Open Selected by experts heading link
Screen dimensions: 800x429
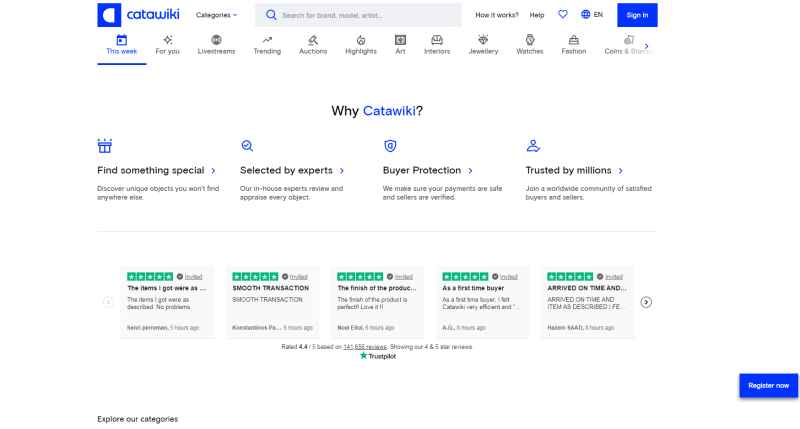pos(286,170)
